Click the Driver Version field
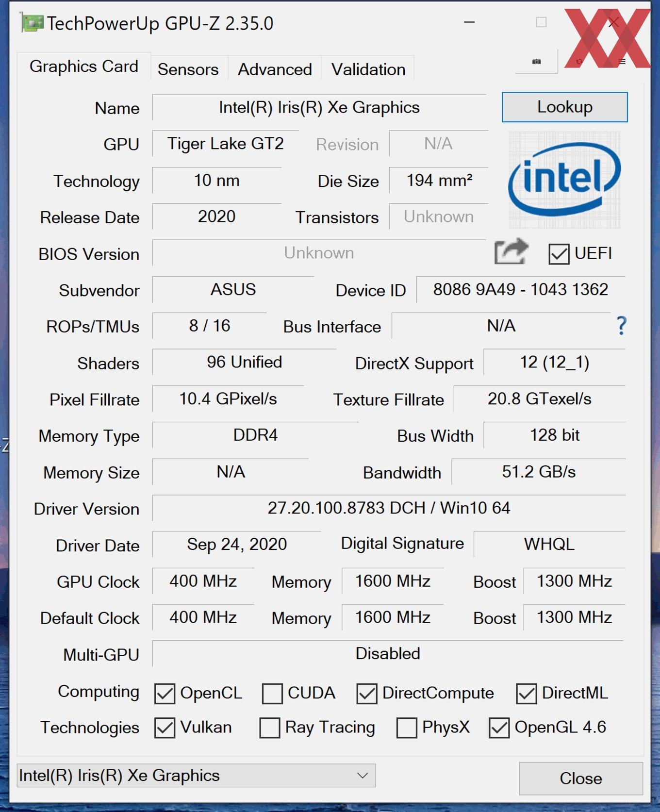Image resolution: width=660 pixels, height=812 pixels. (389, 508)
